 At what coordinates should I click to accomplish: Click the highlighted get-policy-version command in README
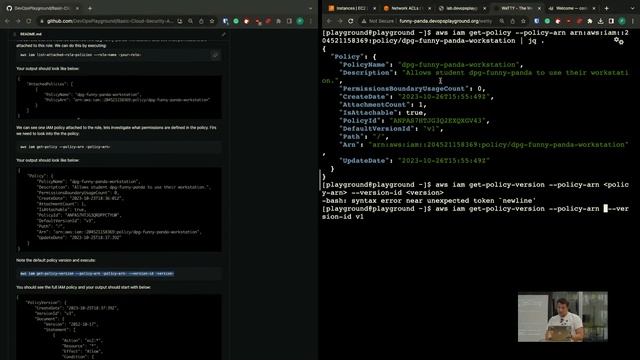point(97,273)
